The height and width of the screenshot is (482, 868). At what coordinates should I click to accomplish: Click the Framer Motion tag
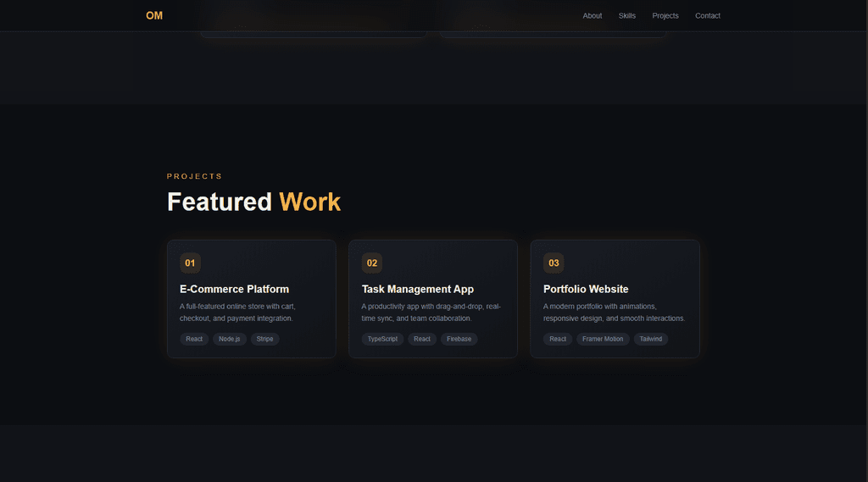603,339
